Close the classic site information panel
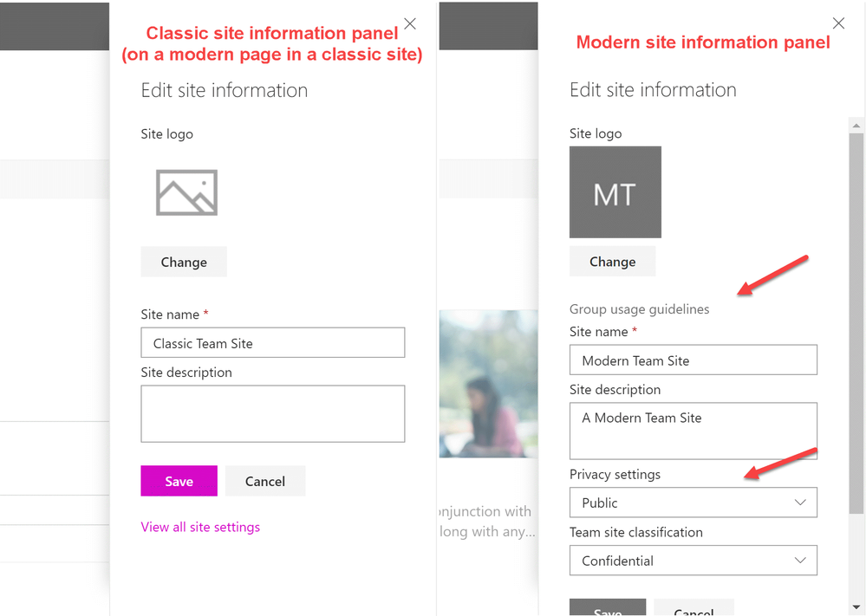Viewport: 866px width, 616px height. 410,23
